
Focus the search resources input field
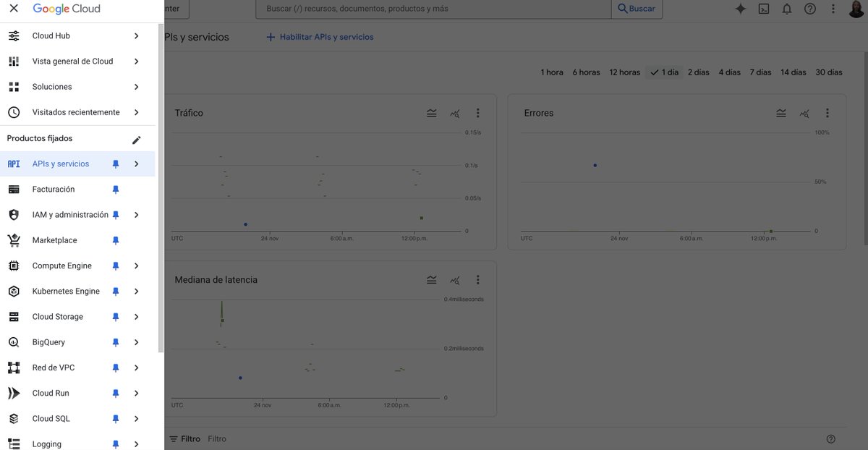pyautogui.click(x=434, y=9)
